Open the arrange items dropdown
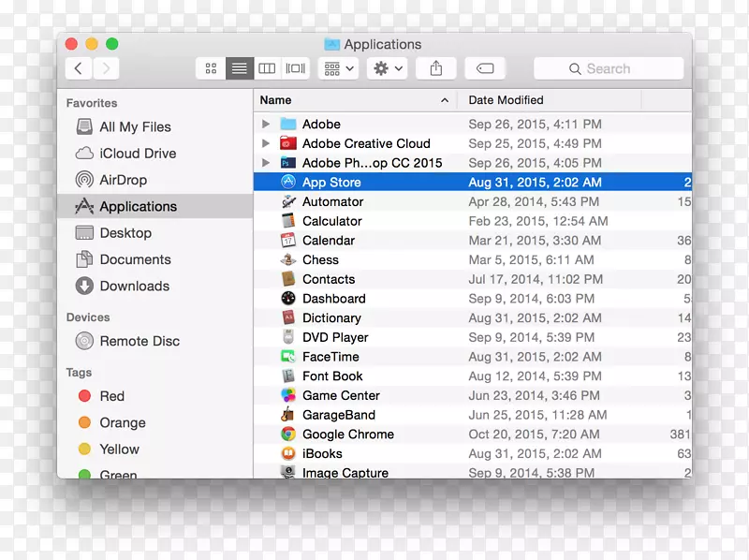The width and height of the screenshot is (749, 560). tap(338, 68)
